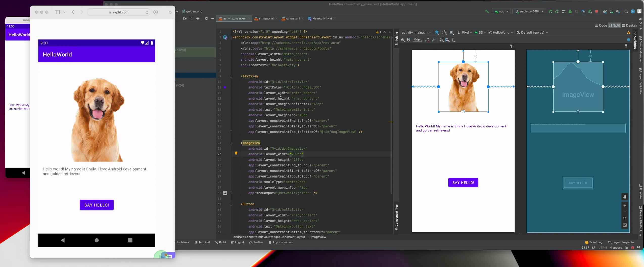Open Search Everywhere magnifier in Android Studio
Image resolution: width=644 pixels, height=267 pixels.
click(626, 11)
